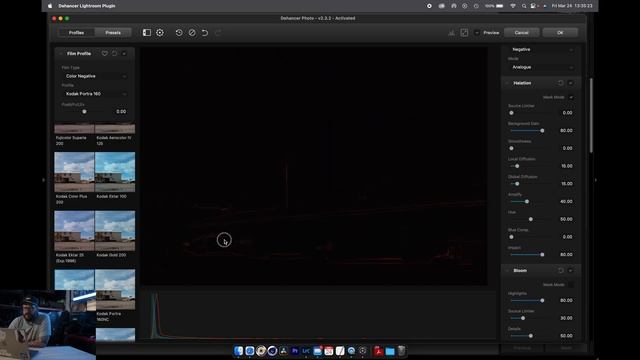Open the Kodak Portra 160 profile dropdown
Screen dimensions: 640x360
point(95,94)
